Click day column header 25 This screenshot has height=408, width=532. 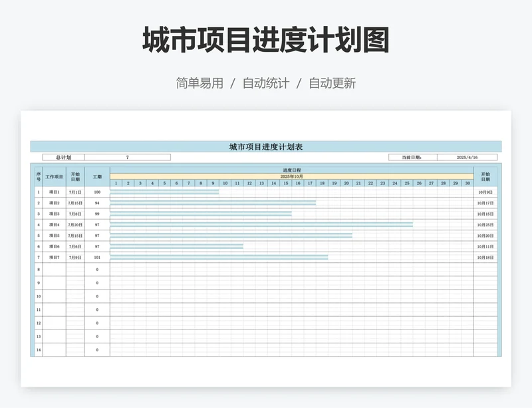pyautogui.click(x=407, y=183)
